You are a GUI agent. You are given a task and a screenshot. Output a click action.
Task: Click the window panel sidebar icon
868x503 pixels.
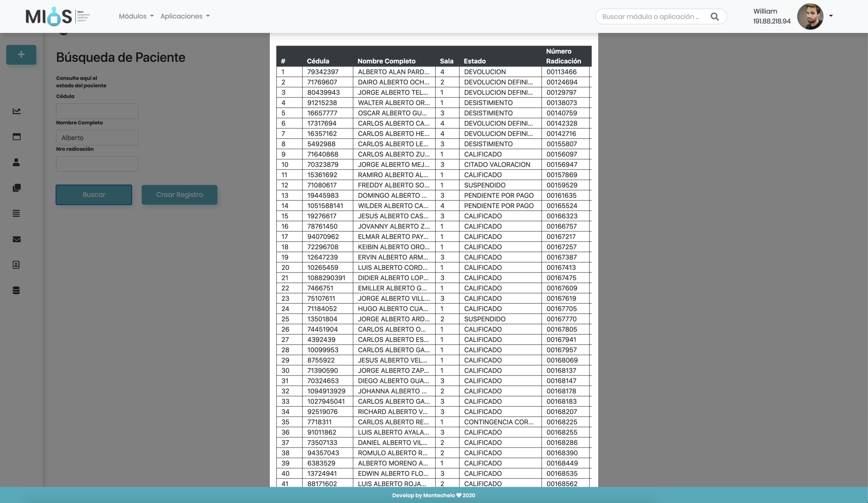point(16,137)
